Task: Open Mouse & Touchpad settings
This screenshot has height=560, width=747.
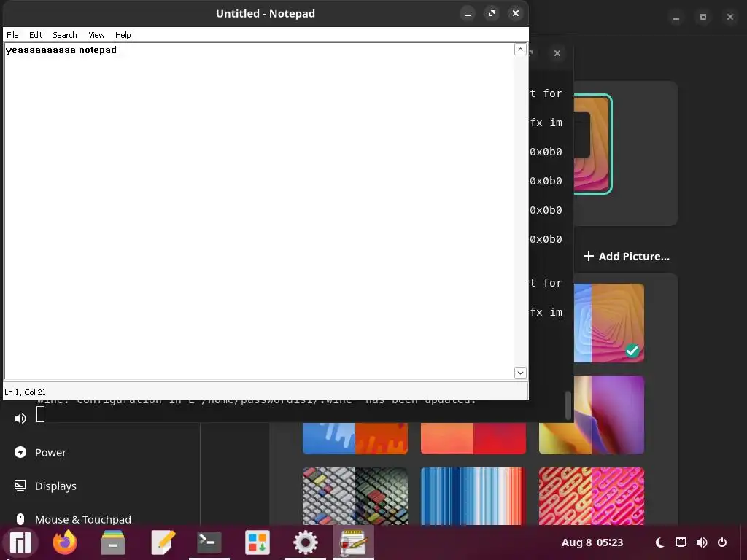Action: pos(83,519)
